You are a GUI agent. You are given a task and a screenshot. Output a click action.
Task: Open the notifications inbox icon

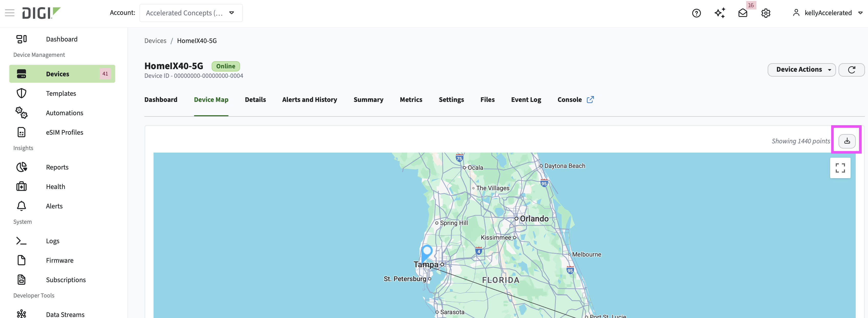click(x=743, y=13)
